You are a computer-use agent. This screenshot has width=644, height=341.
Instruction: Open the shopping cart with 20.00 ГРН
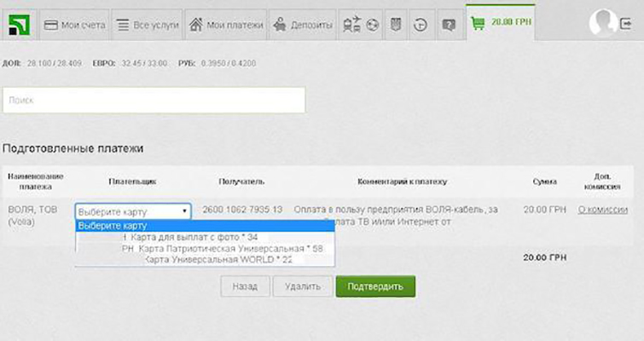click(501, 24)
